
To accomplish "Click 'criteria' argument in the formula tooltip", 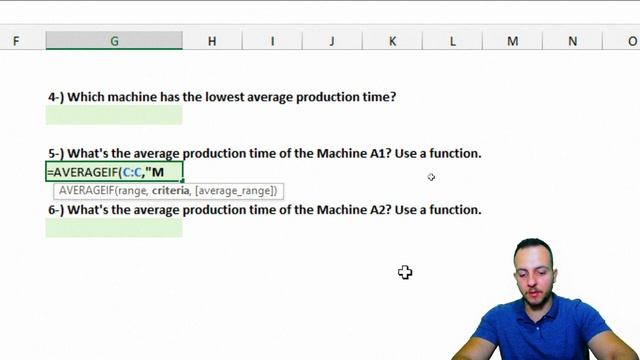I will point(171,191).
